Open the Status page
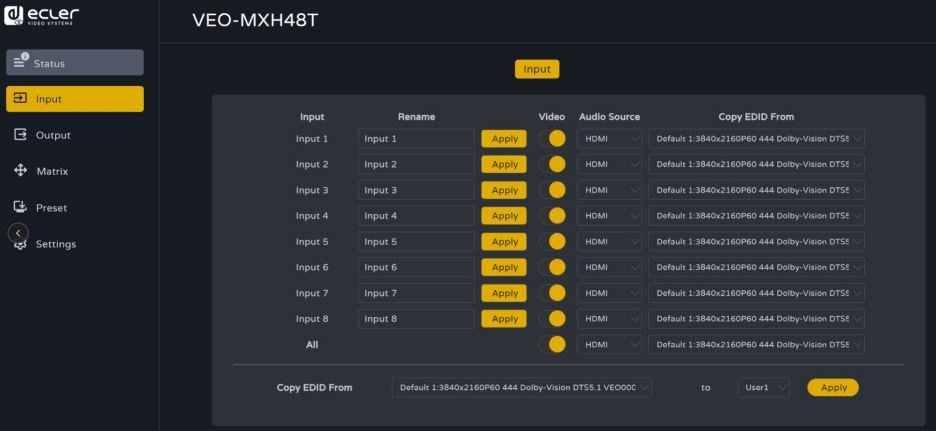The height and width of the screenshot is (431, 936). click(75, 63)
